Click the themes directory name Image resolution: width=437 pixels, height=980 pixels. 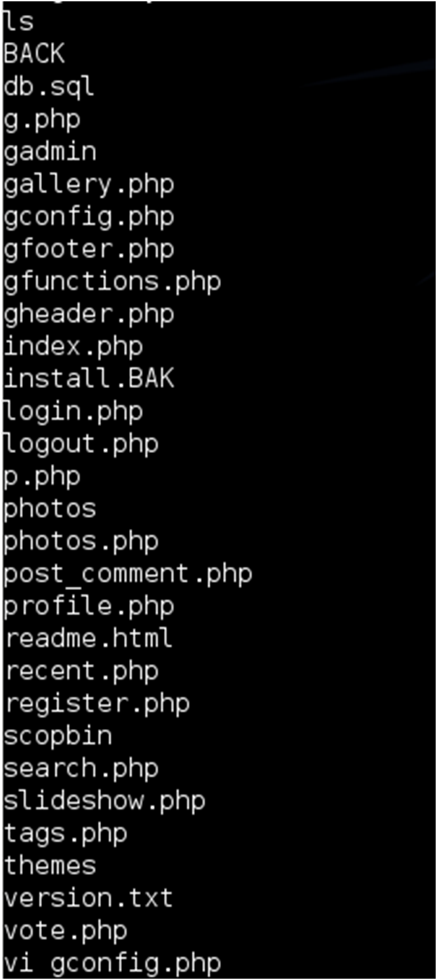click(50, 866)
